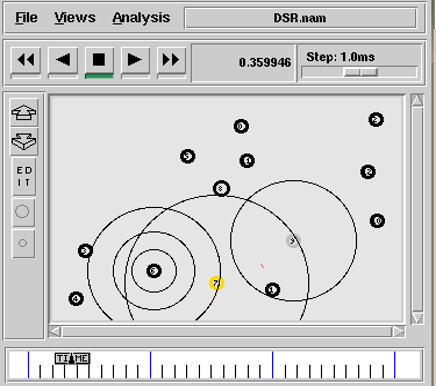Viewport: 436px width, 386px height.
Task: Open the Analysis menu
Action: pos(141,18)
